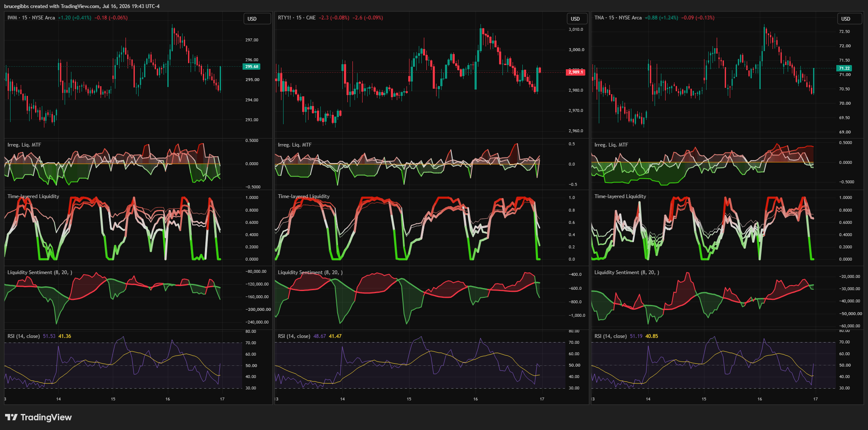Click the −240,000.00 axis label in IWM Liquidity Sentiment

pos(257,322)
